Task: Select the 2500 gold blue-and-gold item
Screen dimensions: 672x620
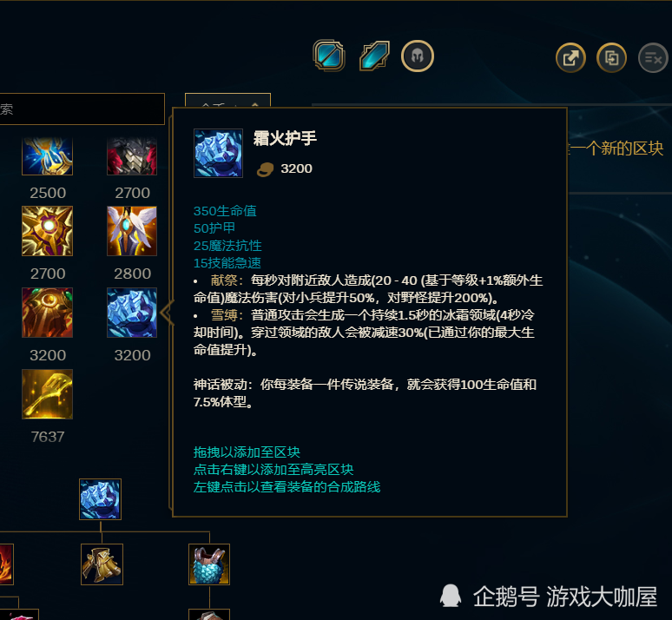Action: pyautogui.click(x=48, y=156)
